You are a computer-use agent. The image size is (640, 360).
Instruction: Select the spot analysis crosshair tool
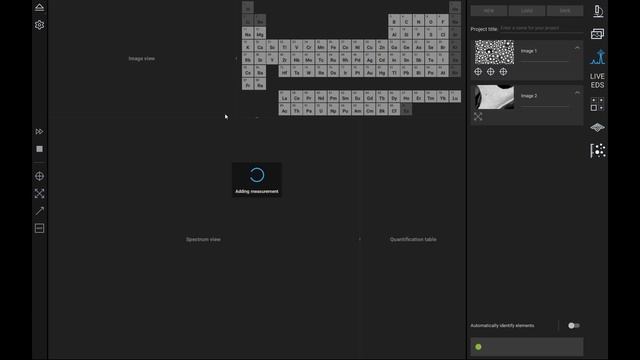(39, 176)
